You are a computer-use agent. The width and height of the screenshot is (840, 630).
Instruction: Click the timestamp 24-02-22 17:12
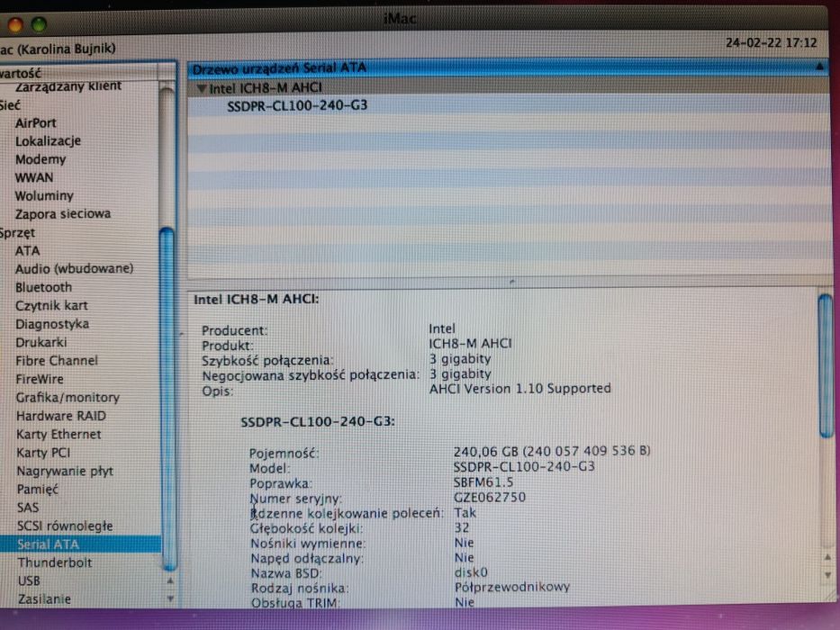pyautogui.click(x=771, y=43)
